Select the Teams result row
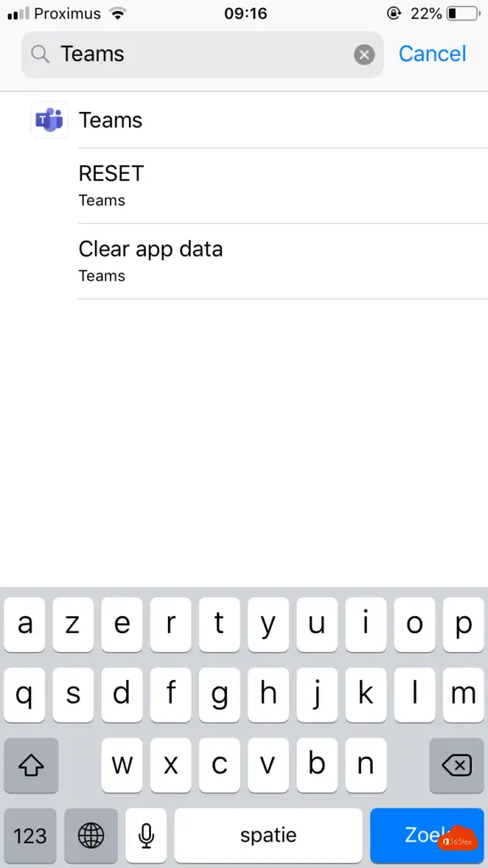 (244, 120)
